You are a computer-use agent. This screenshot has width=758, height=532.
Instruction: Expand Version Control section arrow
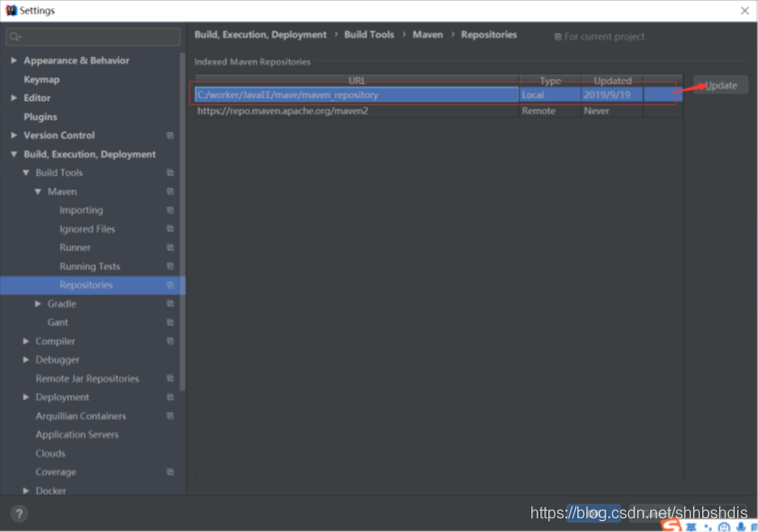(14, 136)
